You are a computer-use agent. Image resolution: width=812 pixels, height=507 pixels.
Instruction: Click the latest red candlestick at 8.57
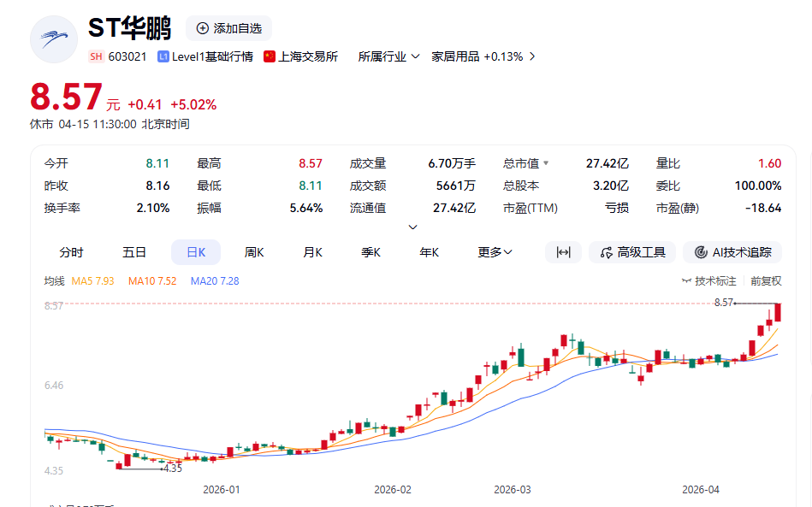tap(778, 312)
